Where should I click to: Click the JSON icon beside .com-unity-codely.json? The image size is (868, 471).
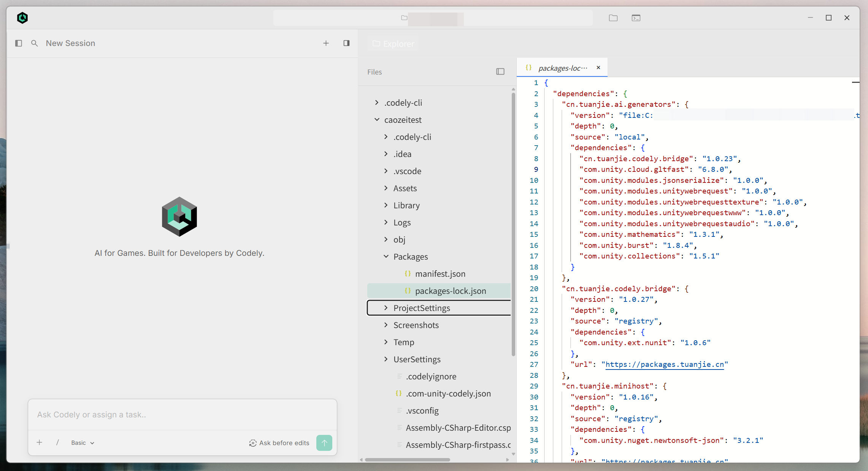tap(398, 393)
